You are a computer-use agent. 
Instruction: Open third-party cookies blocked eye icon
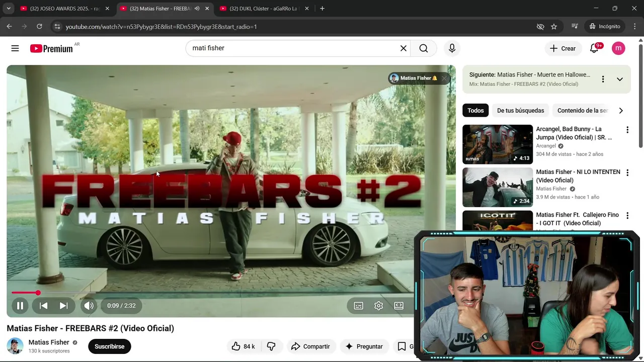[x=540, y=26]
